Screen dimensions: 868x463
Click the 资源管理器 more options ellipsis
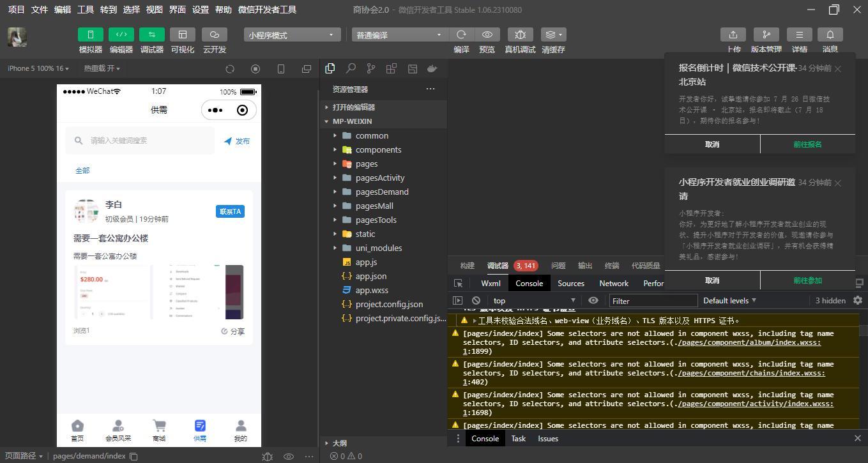(430, 89)
